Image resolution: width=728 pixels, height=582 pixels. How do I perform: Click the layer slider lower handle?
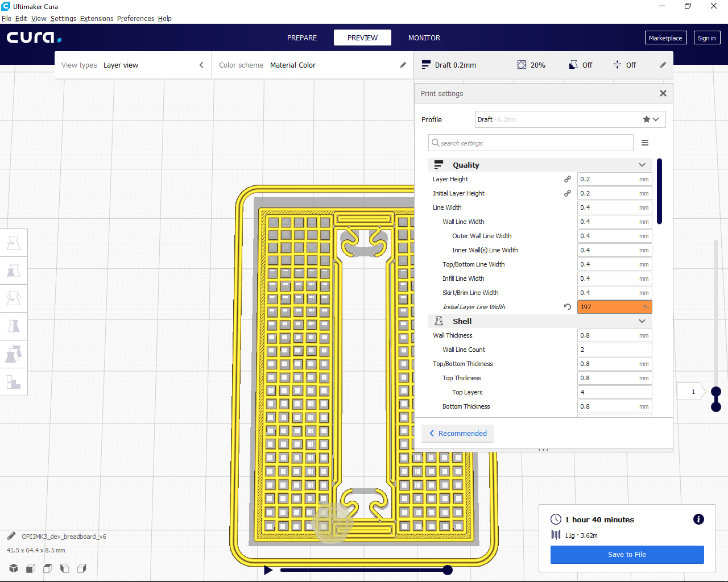(716, 406)
